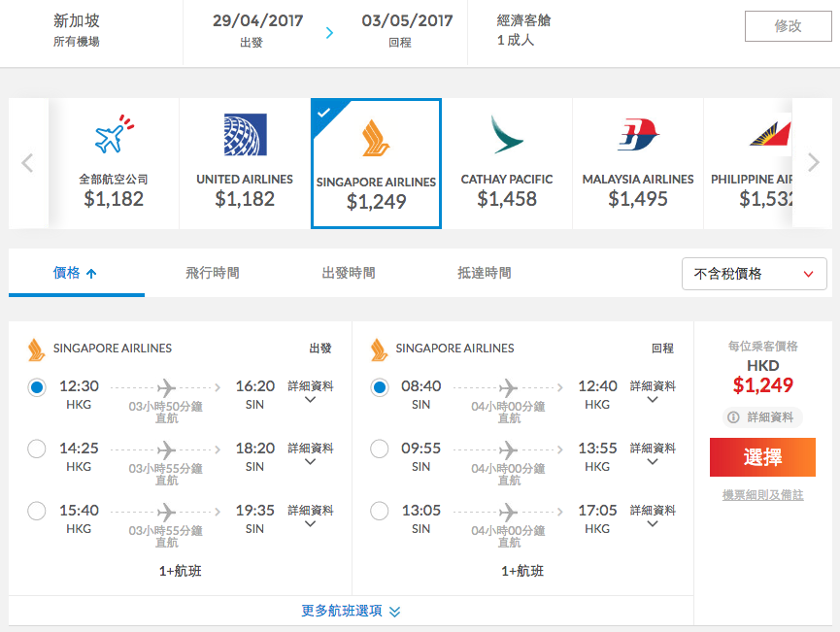Click plane icon on the 09:55 SIN flight
The height and width of the screenshot is (632, 840).
pyautogui.click(x=508, y=449)
